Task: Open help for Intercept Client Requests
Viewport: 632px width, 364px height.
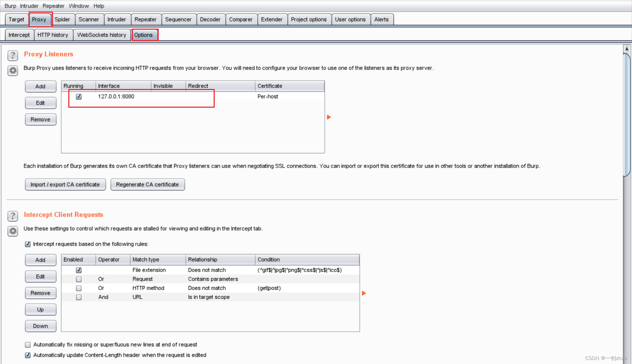Action: tap(13, 216)
